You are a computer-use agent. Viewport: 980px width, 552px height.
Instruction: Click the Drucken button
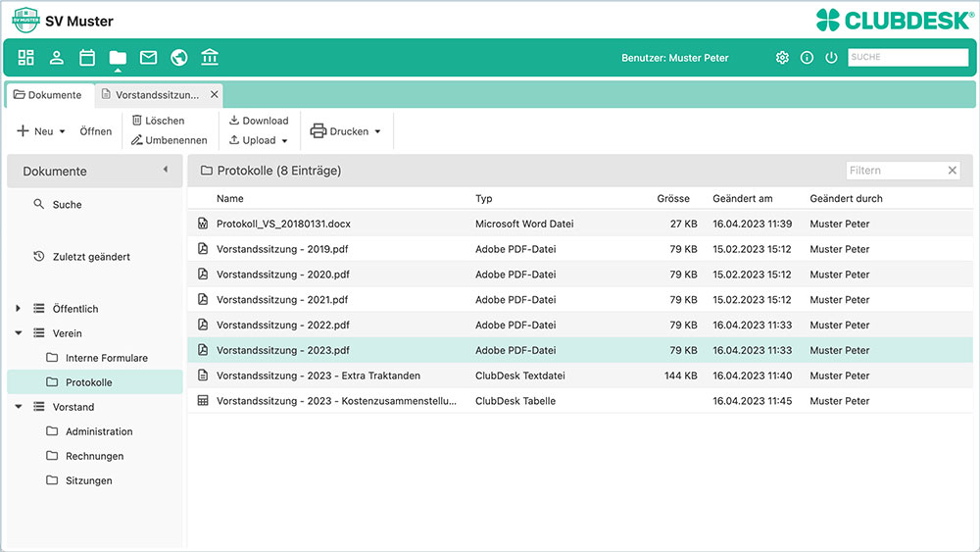[339, 131]
